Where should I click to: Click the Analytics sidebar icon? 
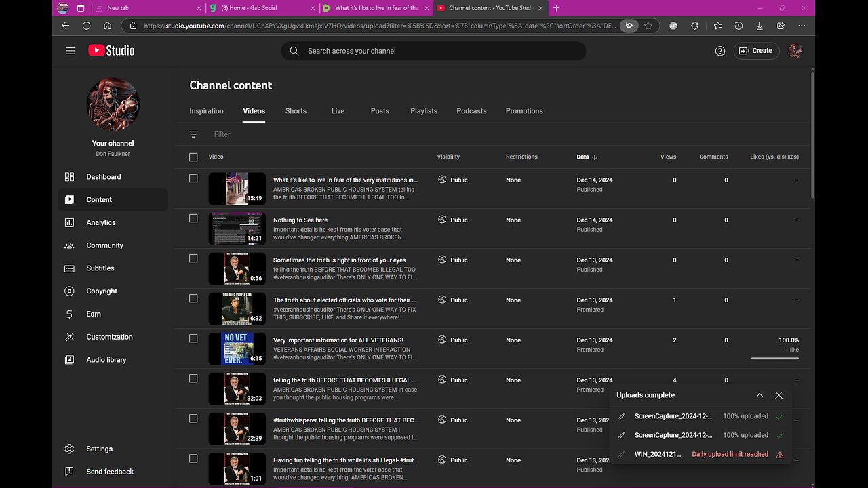click(x=69, y=222)
